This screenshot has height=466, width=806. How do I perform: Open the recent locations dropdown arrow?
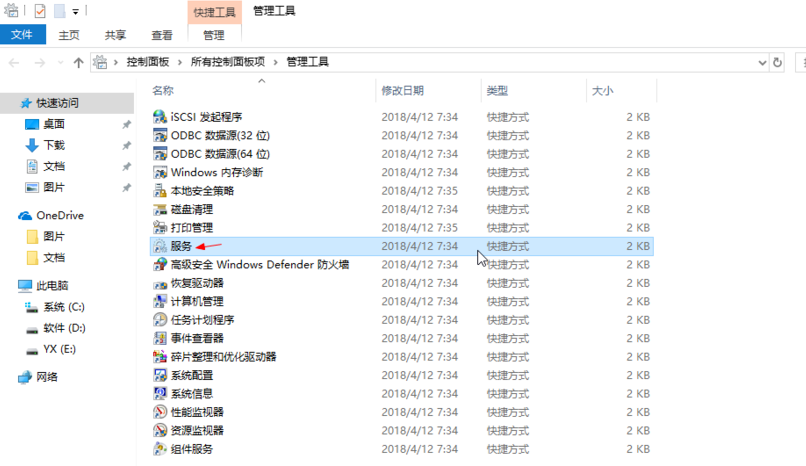coord(60,63)
